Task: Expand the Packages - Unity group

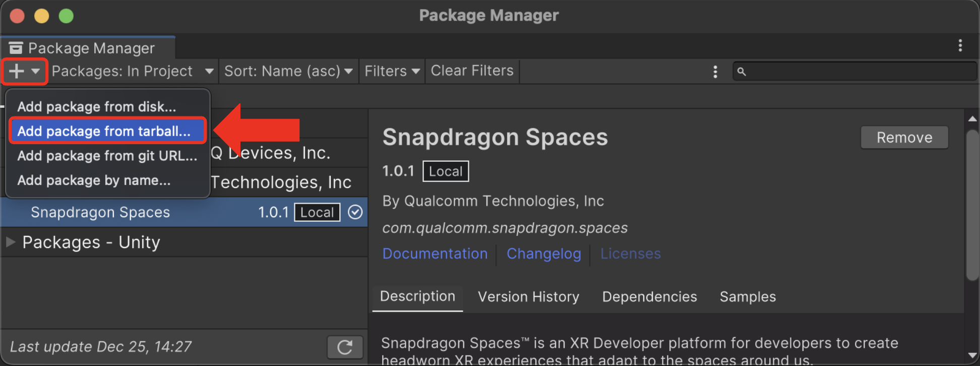Action: [x=10, y=242]
